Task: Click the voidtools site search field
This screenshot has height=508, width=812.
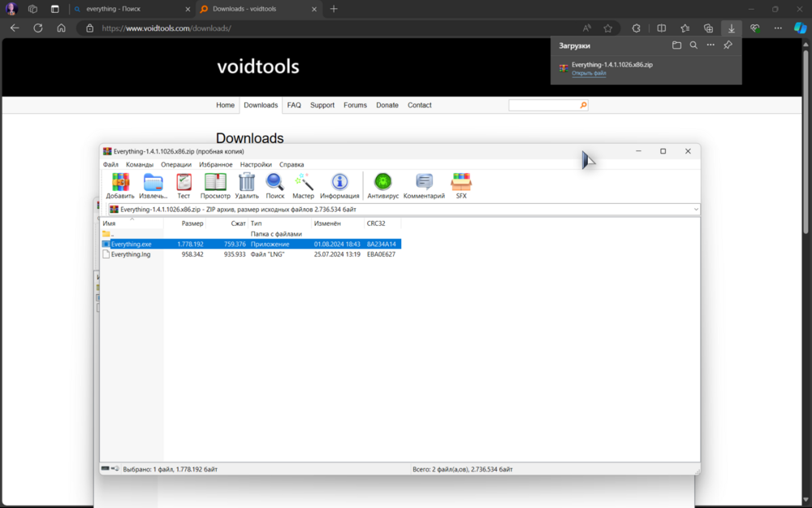Action: pyautogui.click(x=544, y=105)
